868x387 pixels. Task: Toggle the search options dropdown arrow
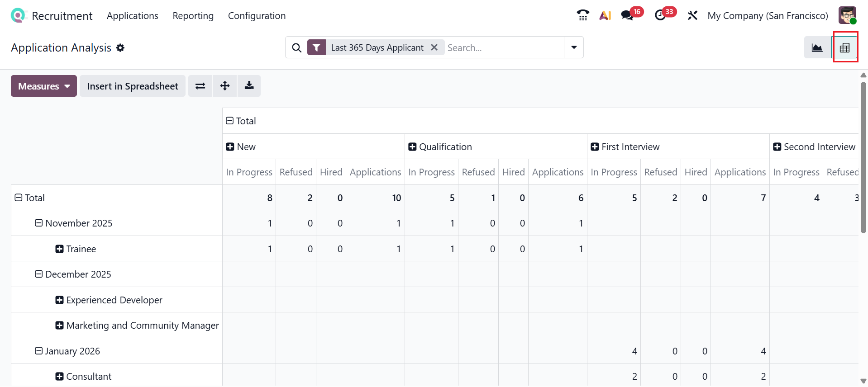[x=574, y=47]
